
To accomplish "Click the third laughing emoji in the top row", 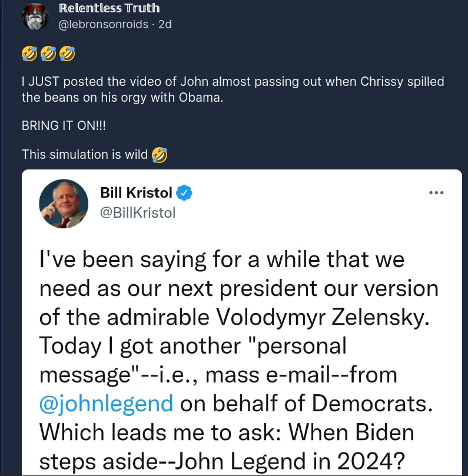I will pyautogui.click(x=68, y=55).
